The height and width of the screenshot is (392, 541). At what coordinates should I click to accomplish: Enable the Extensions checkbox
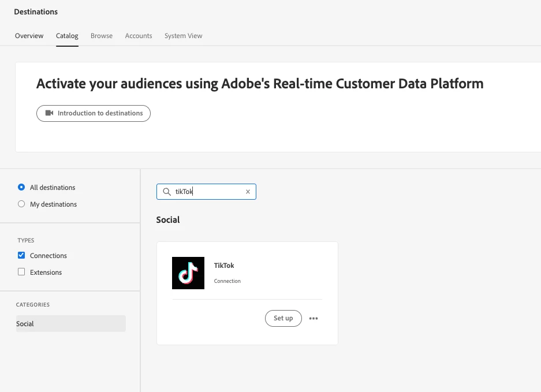(21, 272)
